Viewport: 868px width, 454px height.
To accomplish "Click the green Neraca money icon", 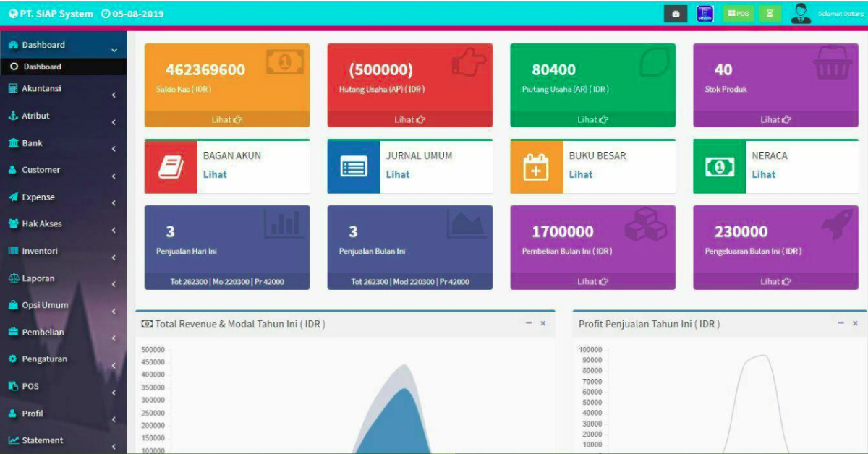I will click(719, 167).
